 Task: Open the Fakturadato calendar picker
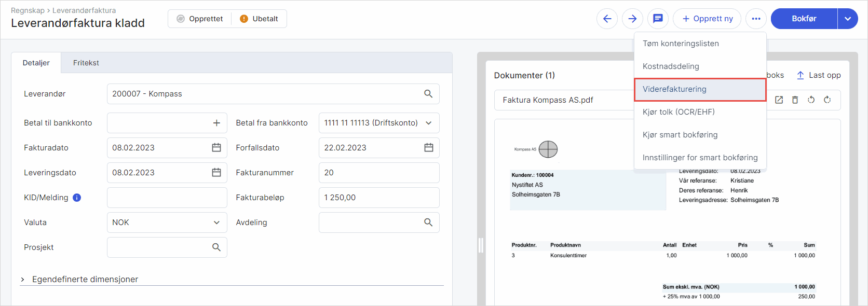[216, 148]
